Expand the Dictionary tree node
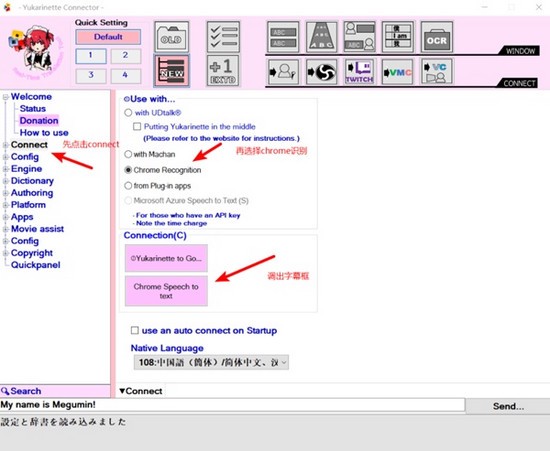This screenshot has width=550, height=451. pos(6,181)
